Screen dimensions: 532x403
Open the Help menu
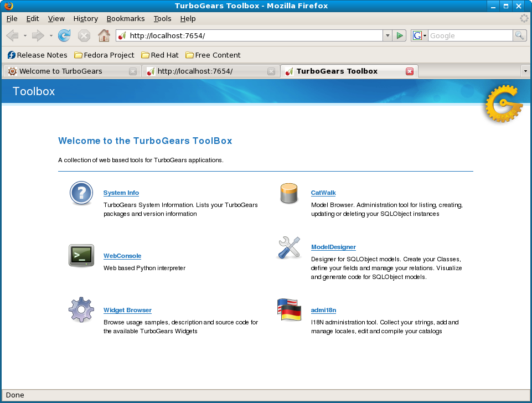188,19
